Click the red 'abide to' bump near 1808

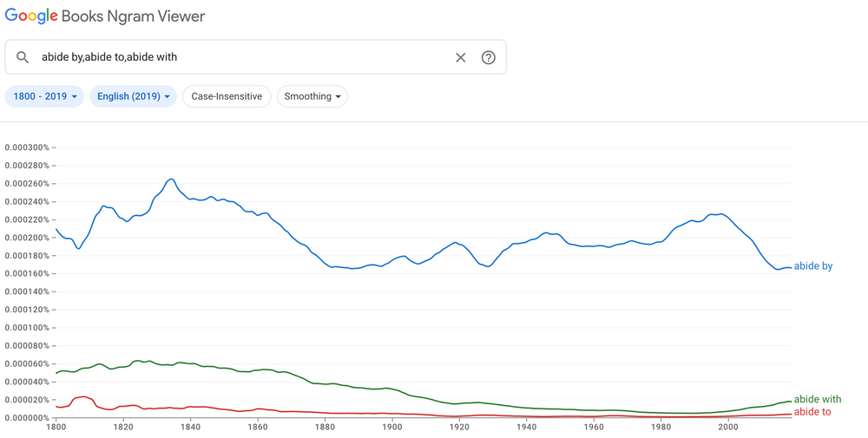[82, 396]
